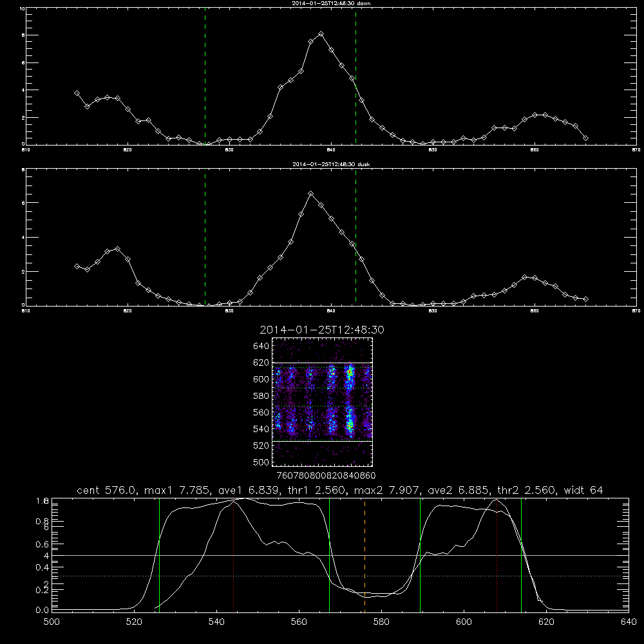Image resolution: width=644 pixels, height=644 pixels.
Task: Click the right green dashed line in dawn plot
Action: pos(355,76)
